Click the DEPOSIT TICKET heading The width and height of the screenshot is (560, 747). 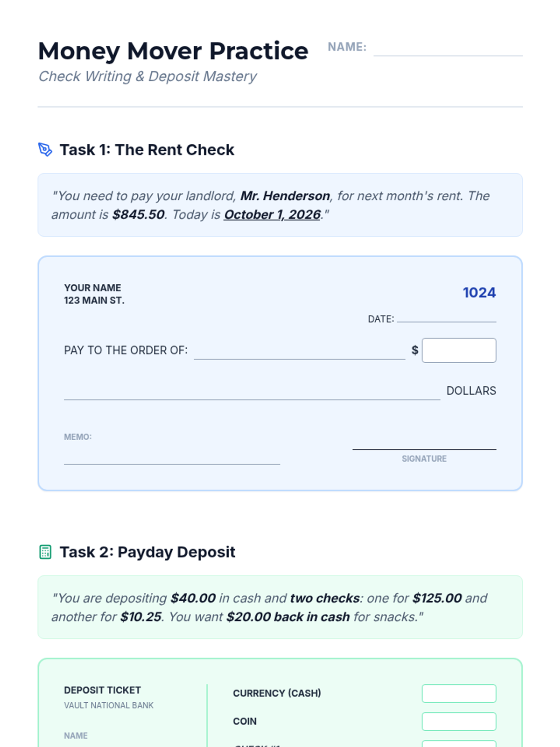102,690
